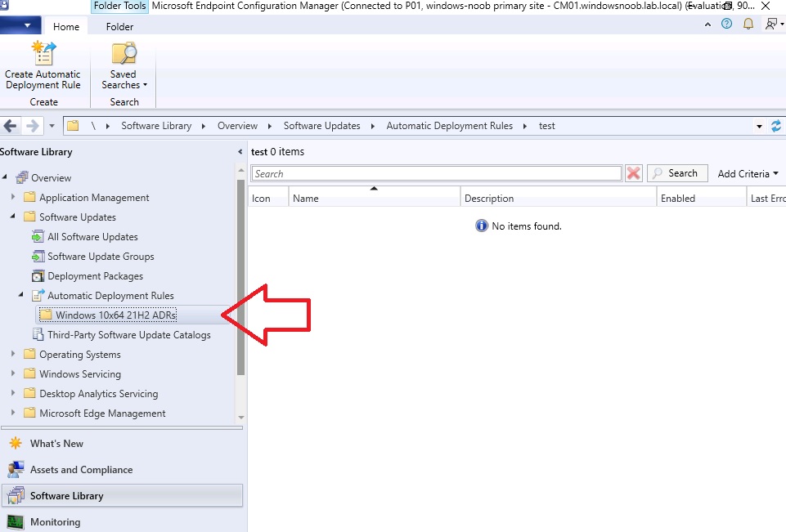Clear the search with the red X
The height and width of the screenshot is (532, 786).
click(x=634, y=173)
